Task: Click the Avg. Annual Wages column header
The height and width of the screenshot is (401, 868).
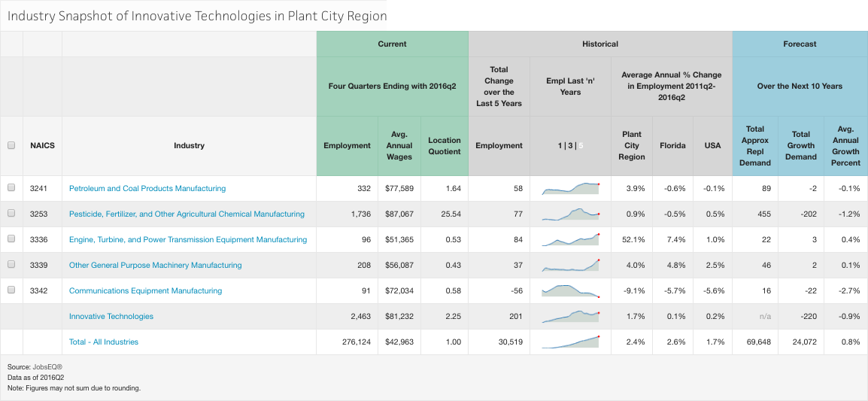Action: pos(399,146)
